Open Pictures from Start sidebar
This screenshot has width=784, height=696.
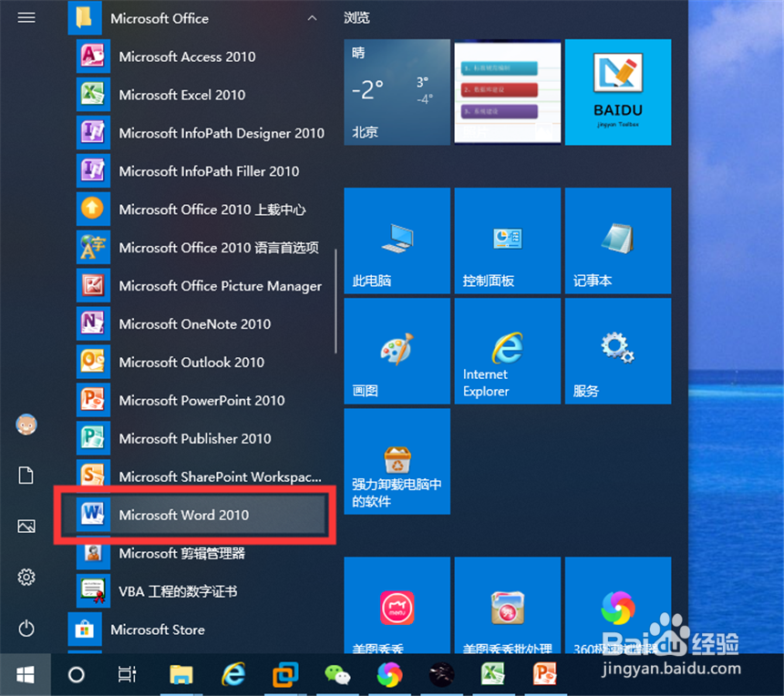click(26, 527)
